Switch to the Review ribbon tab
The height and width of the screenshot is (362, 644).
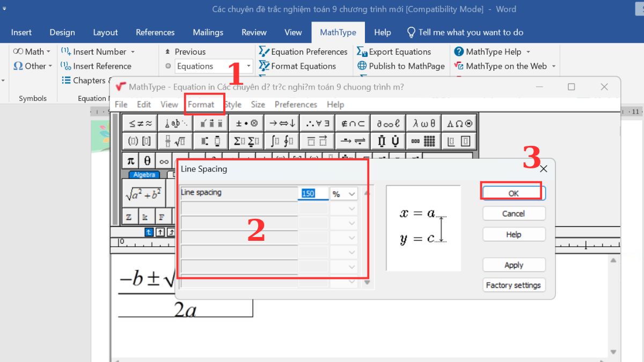(x=254, y=32)
